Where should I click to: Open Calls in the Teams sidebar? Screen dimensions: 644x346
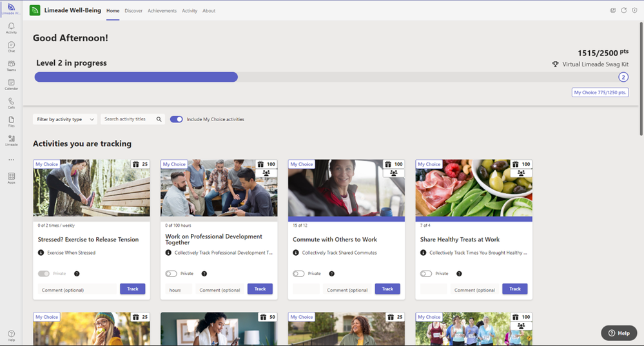click(x=11, y=103)
